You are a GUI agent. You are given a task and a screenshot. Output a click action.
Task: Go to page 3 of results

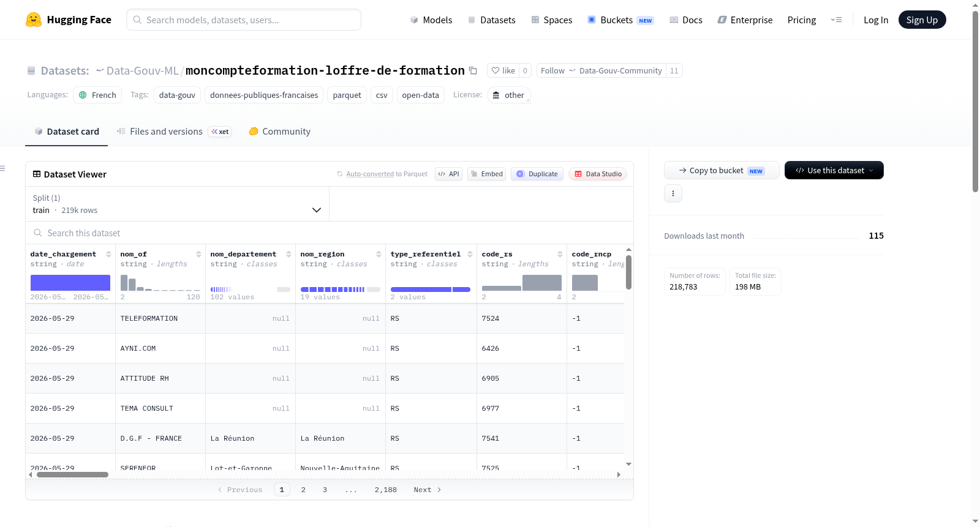coord(325,490)
